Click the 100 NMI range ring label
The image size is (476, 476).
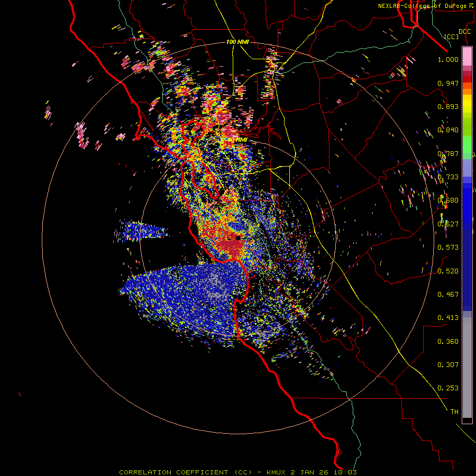(237, 42)
